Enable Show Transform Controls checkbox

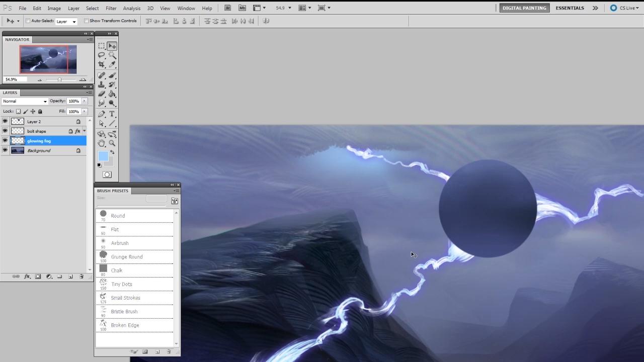86,21
